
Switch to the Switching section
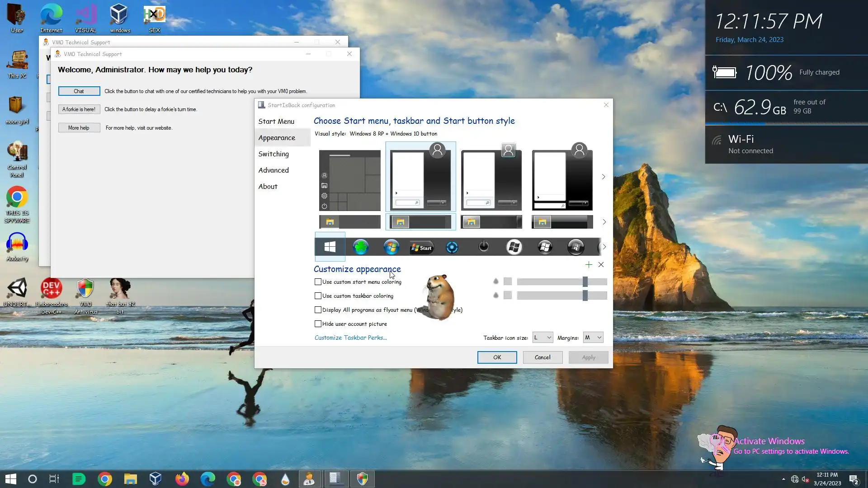tap(274, 154)
